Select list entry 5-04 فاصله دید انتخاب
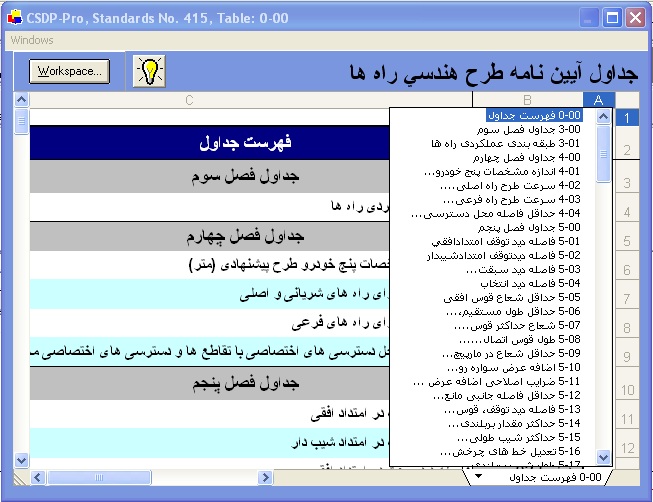 [x=530, y=284]
